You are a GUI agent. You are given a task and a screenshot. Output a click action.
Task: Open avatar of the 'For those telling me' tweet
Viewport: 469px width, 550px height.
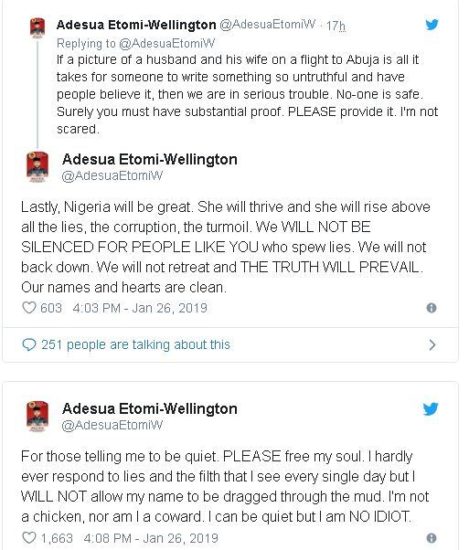38,416
